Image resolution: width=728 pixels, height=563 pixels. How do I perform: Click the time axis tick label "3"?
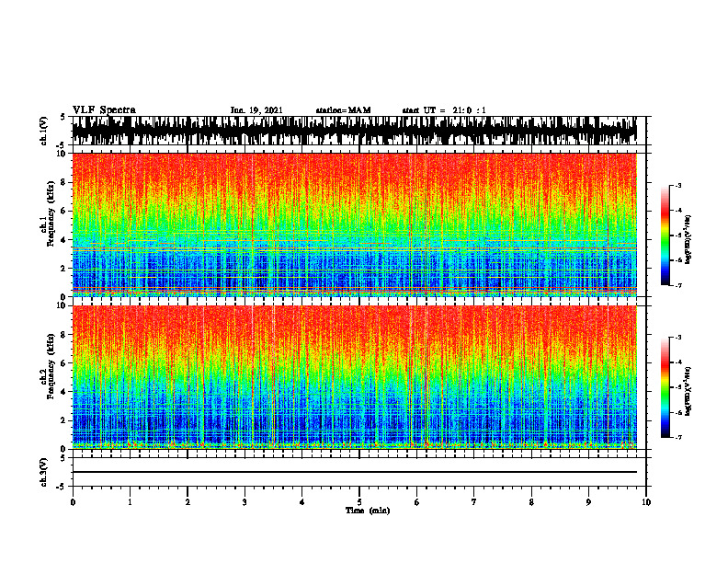click(245, 502)
